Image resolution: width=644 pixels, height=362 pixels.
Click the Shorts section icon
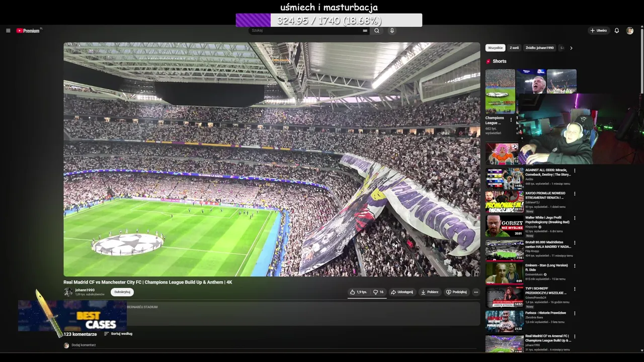(x=488, y=61)
